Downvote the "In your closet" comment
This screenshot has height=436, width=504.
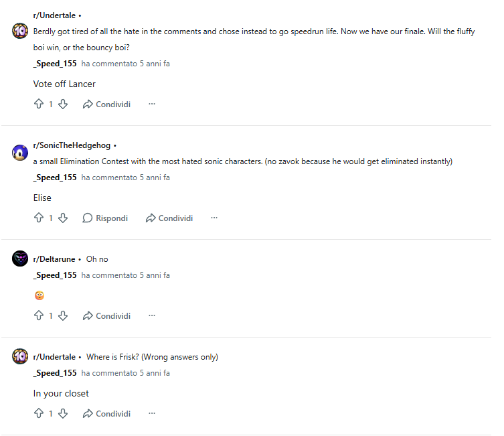(63, 414)
